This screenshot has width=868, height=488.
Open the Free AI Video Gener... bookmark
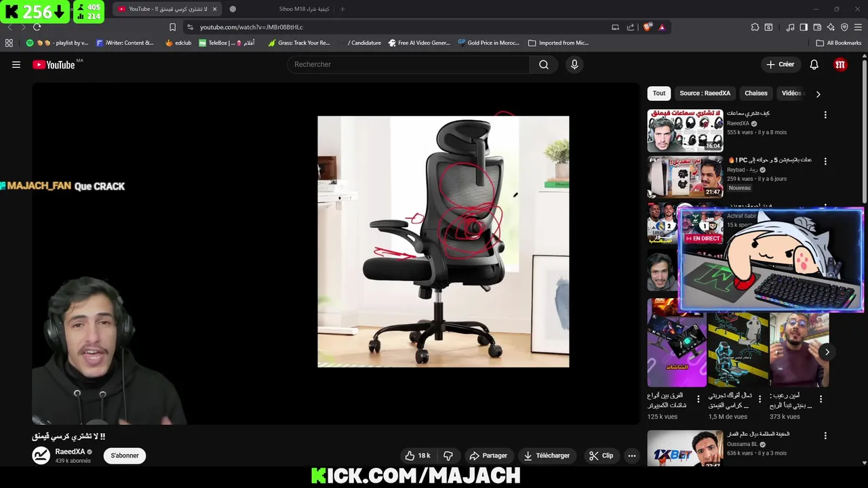(x=418, y=43)
